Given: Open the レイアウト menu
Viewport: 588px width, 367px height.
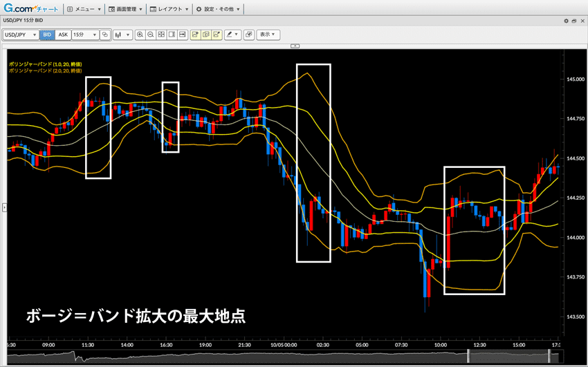Looking at the screenshot, I should point(169,10).
